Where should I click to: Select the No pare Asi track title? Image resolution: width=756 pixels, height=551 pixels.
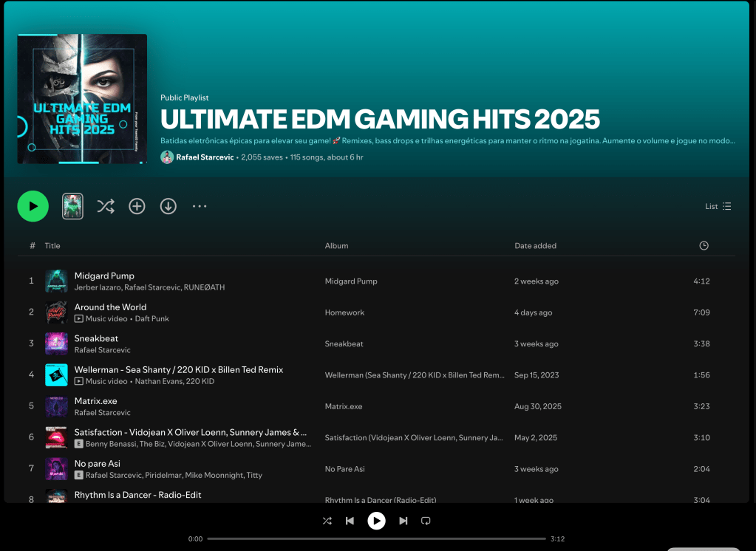click(98, 464)
